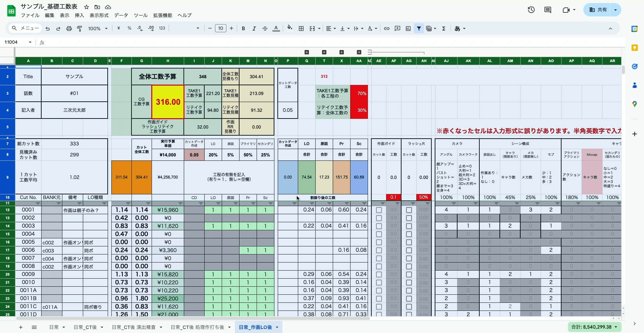The height and width of the screenshot is (333, 644).
Task: Open Google Maps in side panel
Action: pos(635,104)
